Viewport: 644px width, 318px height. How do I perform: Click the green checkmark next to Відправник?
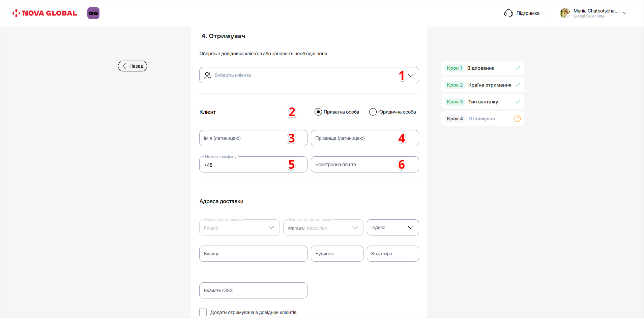(517, 68)
